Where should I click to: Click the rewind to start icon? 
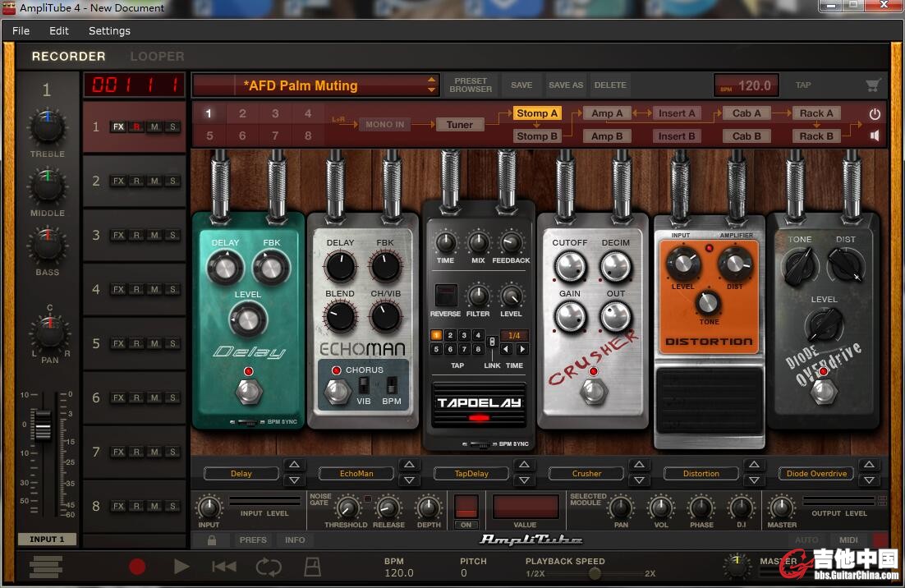point(223,566)
